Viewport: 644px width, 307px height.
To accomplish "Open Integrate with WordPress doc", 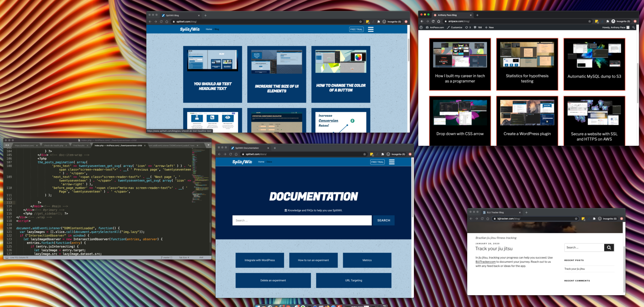I will coord(260,260).
